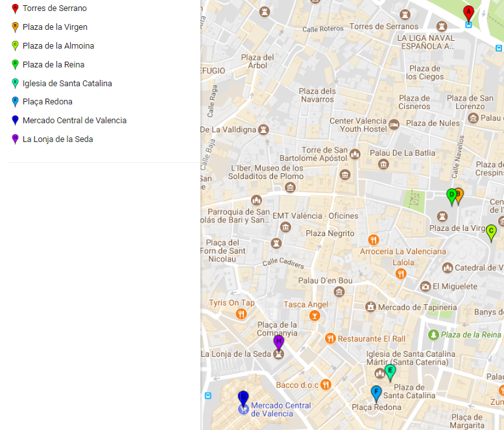Click the El Miguelete camera icon

click(x=425, y=286)
